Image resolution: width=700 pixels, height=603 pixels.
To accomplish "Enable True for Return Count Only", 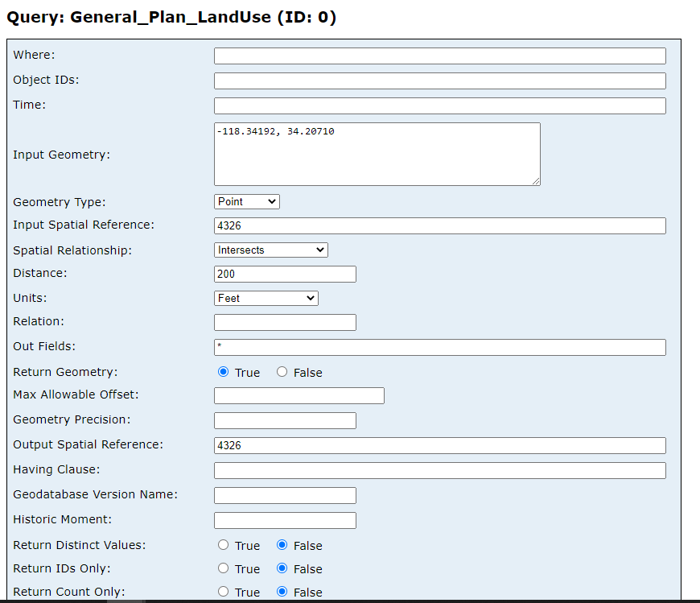I will 224,592.
